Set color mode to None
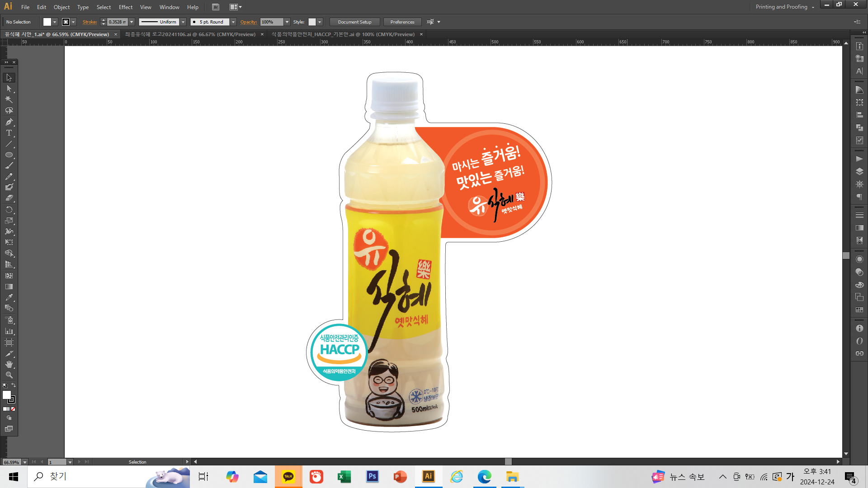Image resolution: width=868 pixels, height=488 pixels. tap(13, 409)
